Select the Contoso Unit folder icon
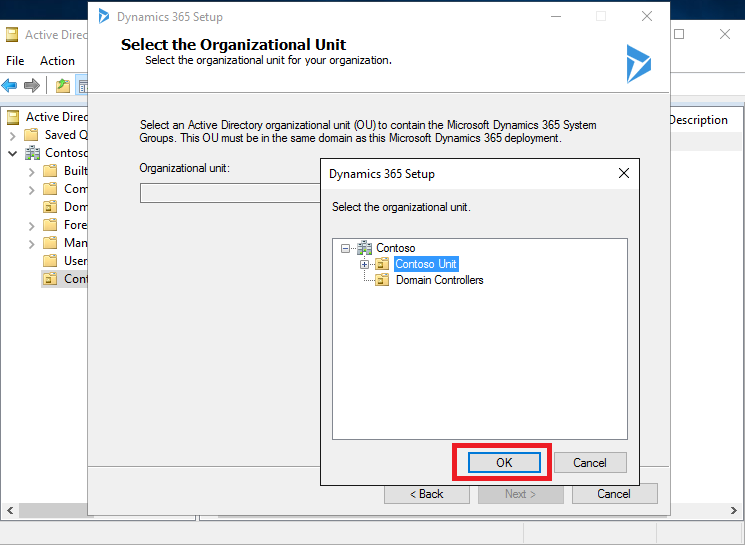Image resolution: width=745 pixels, height=545 pixels. [x=382, y=264]
